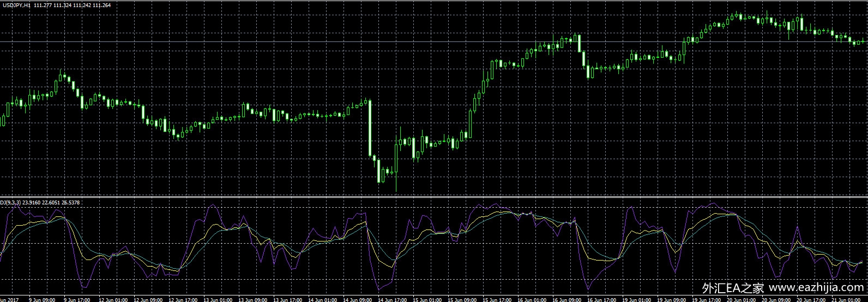
Task: Click the tall falling candle on 14 Jun
Action: [369, 129]
